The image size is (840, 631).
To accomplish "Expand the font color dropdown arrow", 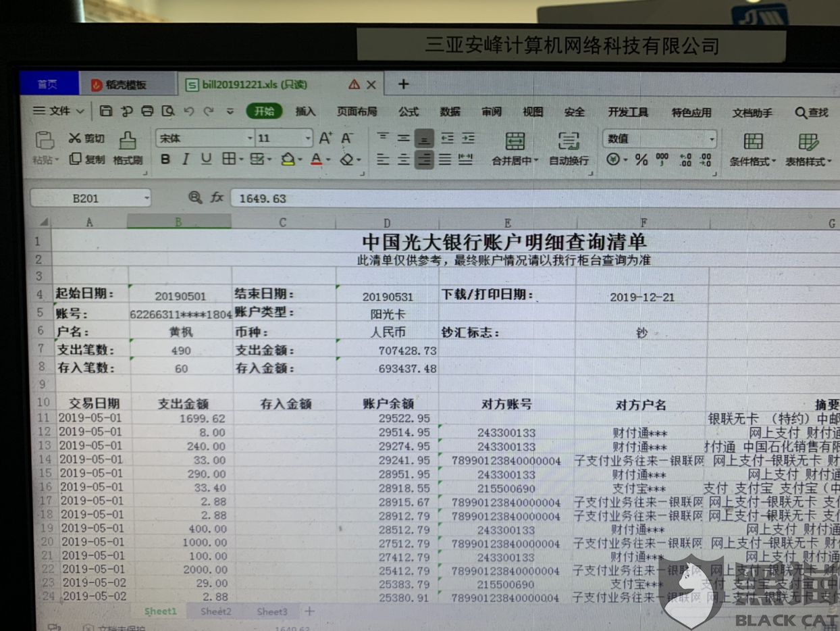I will pyautogui.click(x=328, y=160).
